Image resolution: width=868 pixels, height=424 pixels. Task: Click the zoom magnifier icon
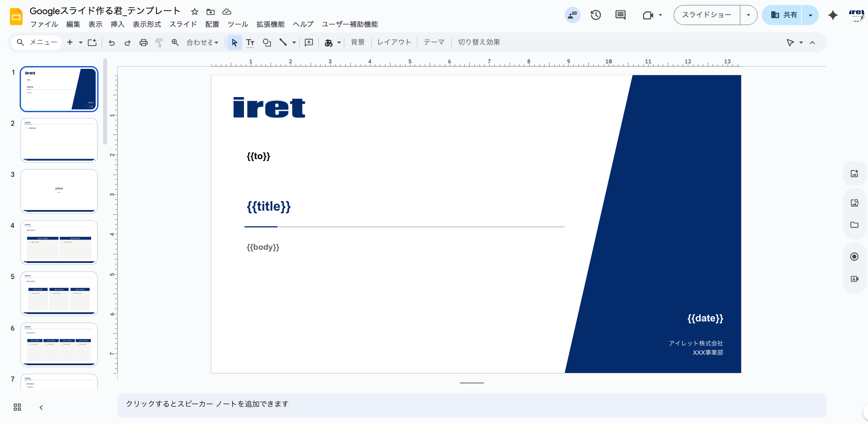175,42
